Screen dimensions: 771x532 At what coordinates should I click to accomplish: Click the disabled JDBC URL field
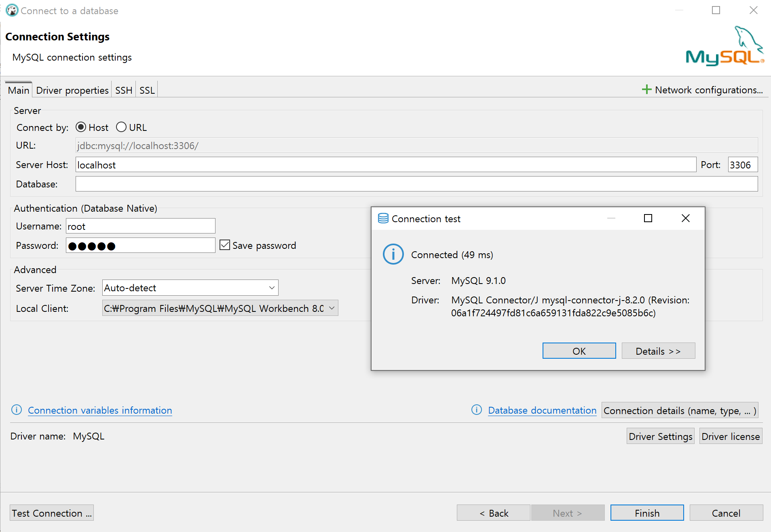pos(416,145)
